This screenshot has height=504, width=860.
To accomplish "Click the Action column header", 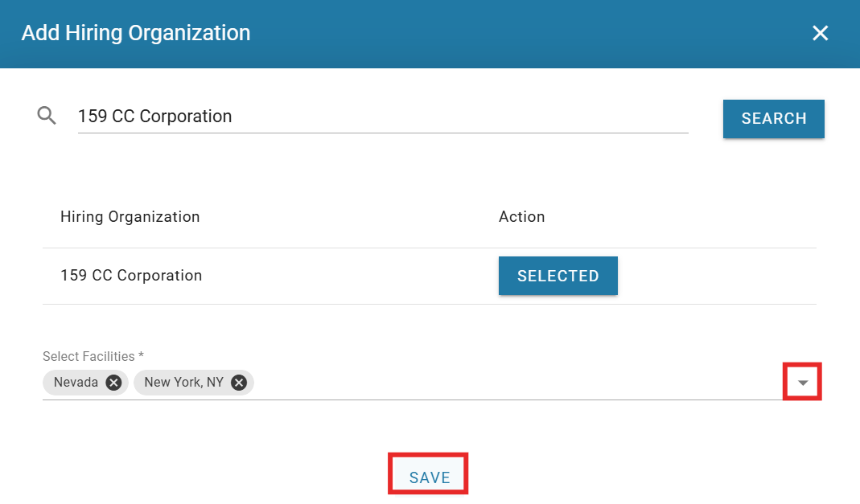I will point(521,217).
